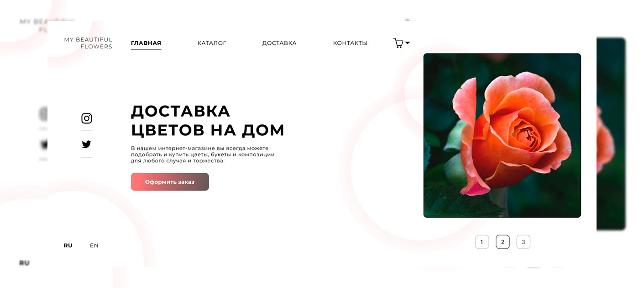Open the Instagram social icon

tap(87, 118)
